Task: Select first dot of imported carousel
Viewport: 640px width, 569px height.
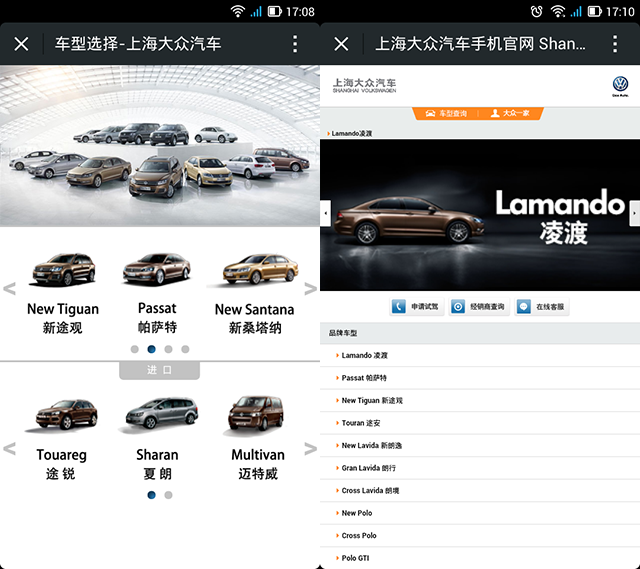Action: pos(151,495)
